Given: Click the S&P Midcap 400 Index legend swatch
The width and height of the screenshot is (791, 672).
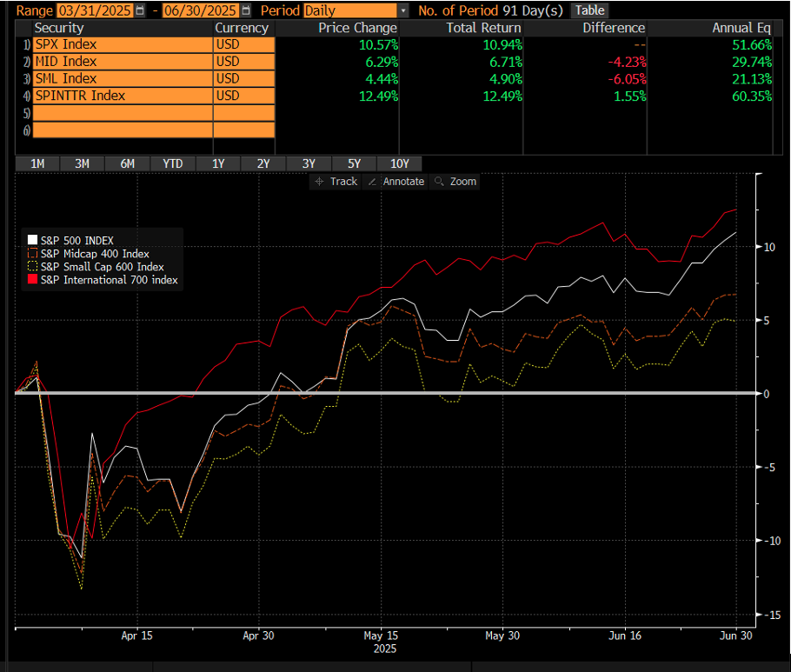Looking at the screenshot, I should [x=32, y=253].
